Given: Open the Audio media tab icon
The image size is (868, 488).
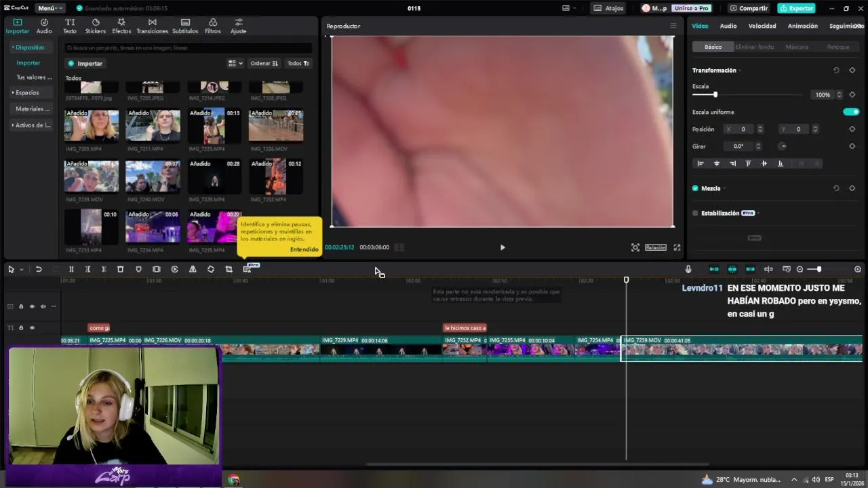Looking at the screenshot, I should point(44,22).
